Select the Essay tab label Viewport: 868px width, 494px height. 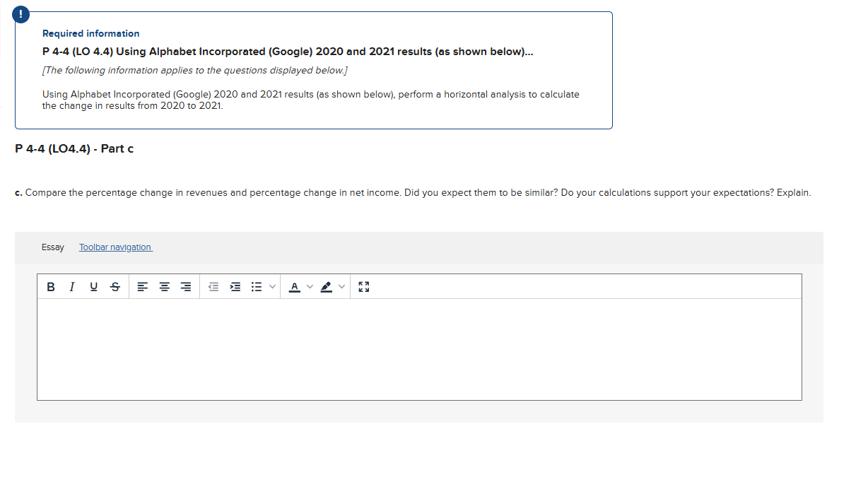click(x=53, y=247)
